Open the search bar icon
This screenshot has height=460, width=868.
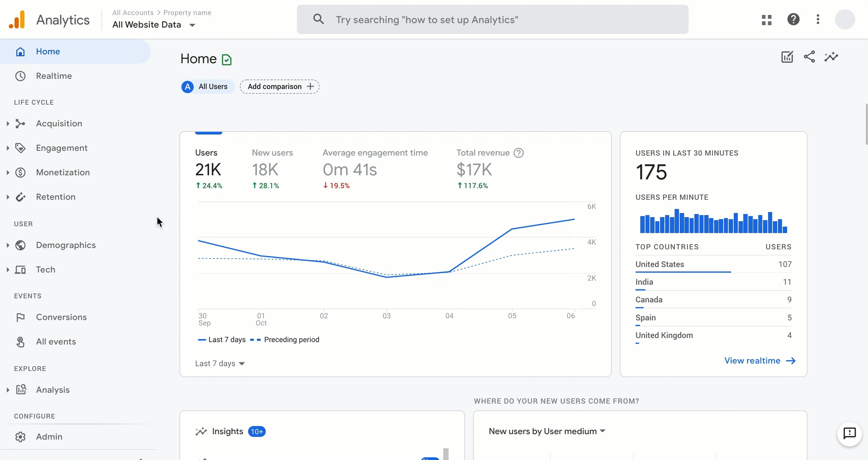tap(317, 19)
